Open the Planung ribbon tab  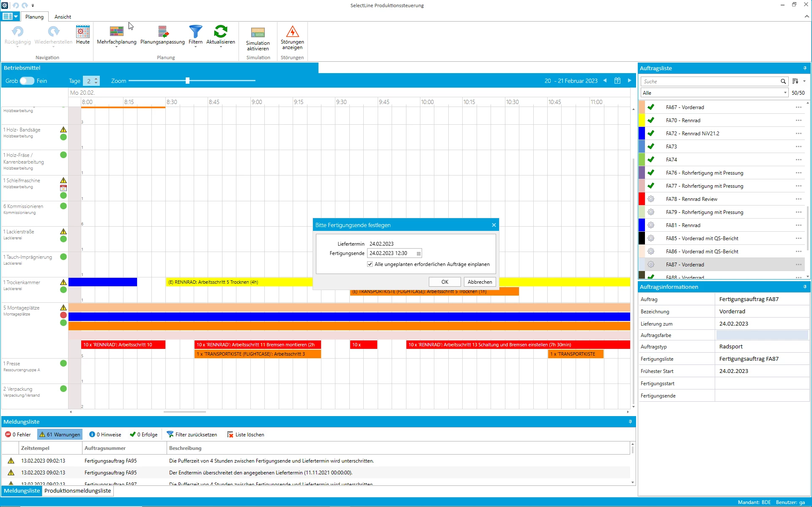pos(34,16)
